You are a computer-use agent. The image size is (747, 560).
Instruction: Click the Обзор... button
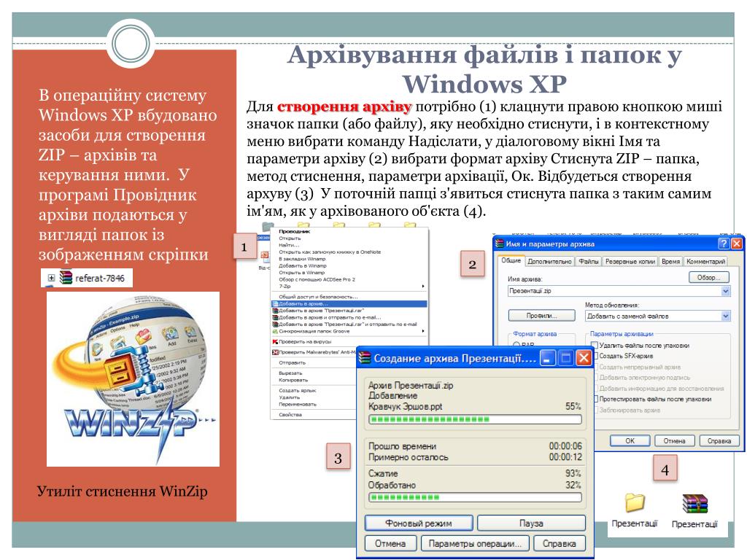click(709, 277)
